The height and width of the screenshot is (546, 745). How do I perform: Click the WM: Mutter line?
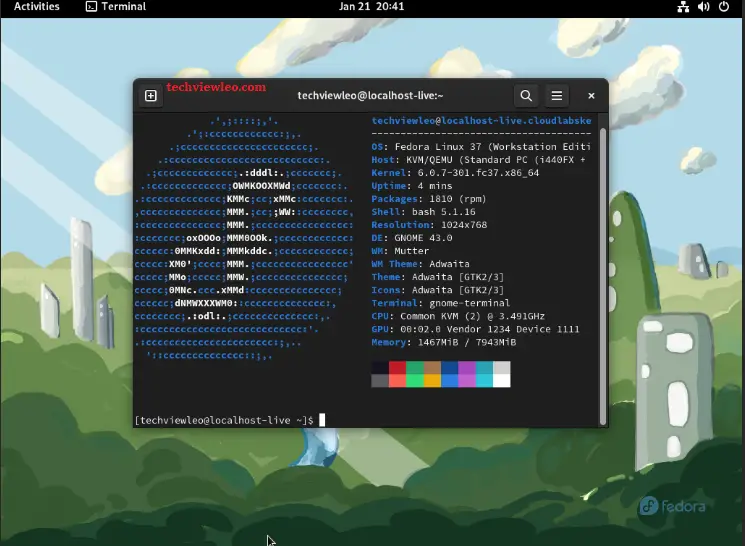click(x=400, y=251)
